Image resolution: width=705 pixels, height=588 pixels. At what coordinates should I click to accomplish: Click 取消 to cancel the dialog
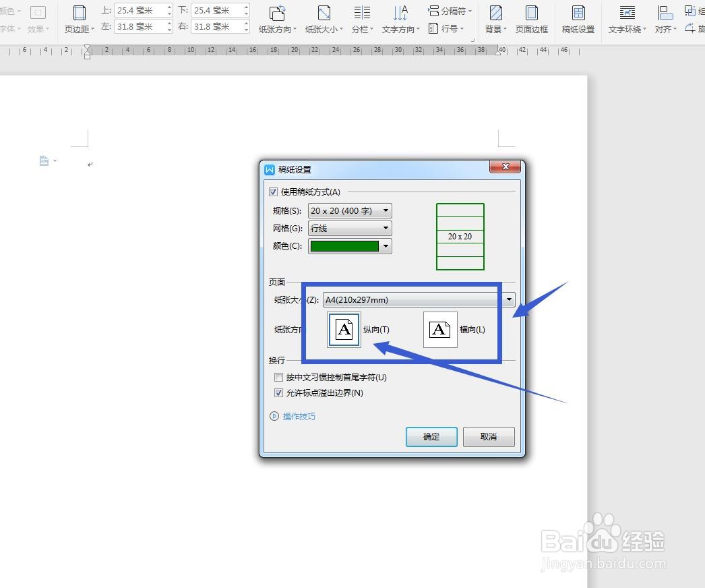[x=489, y=437]
